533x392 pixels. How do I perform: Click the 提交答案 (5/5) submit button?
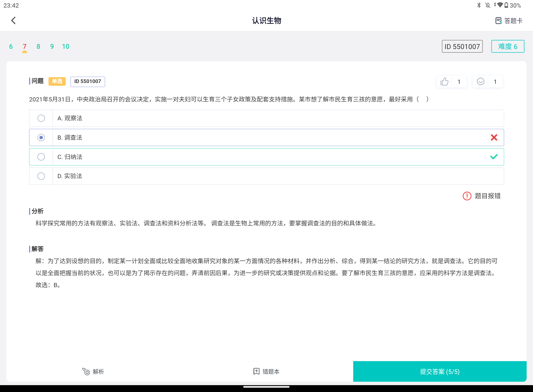point(439,372)
